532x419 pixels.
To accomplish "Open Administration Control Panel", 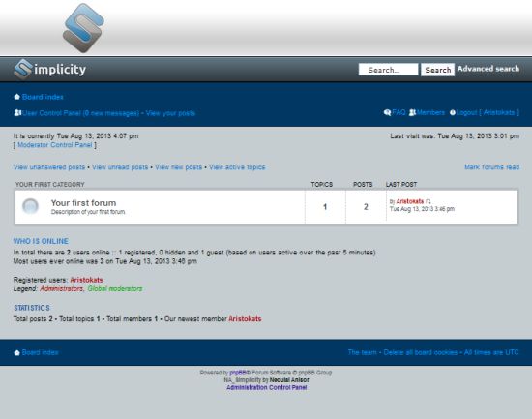I will point(266,387).
